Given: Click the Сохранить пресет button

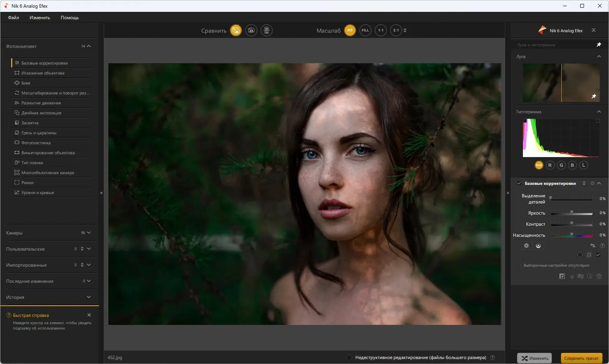Looking at the screenshot, I should [x=581, y=358].
